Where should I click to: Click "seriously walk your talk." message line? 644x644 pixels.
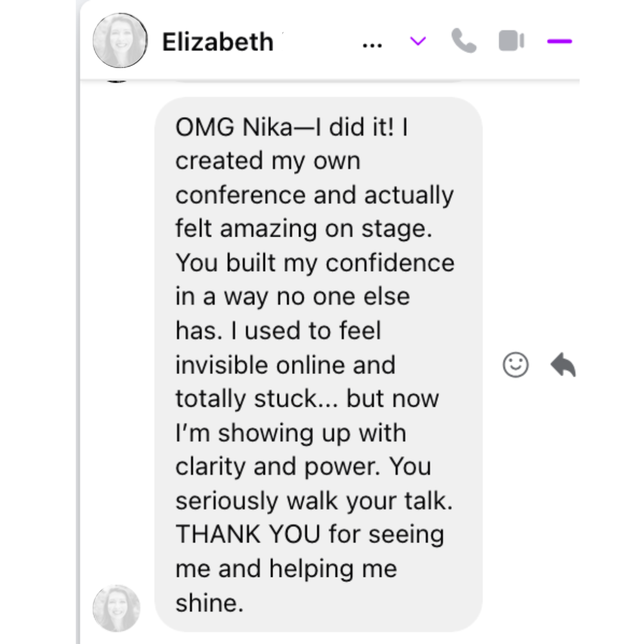point(314,501)
